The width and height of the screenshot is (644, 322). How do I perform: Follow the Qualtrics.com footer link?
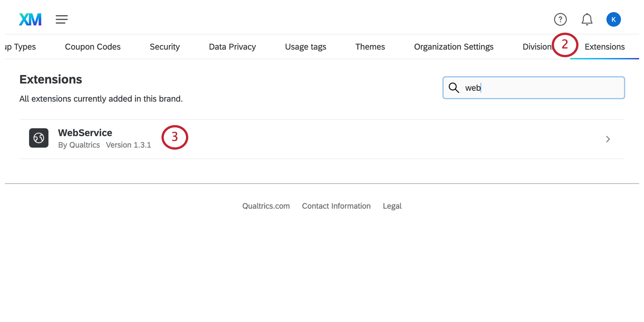coord(266,206)
